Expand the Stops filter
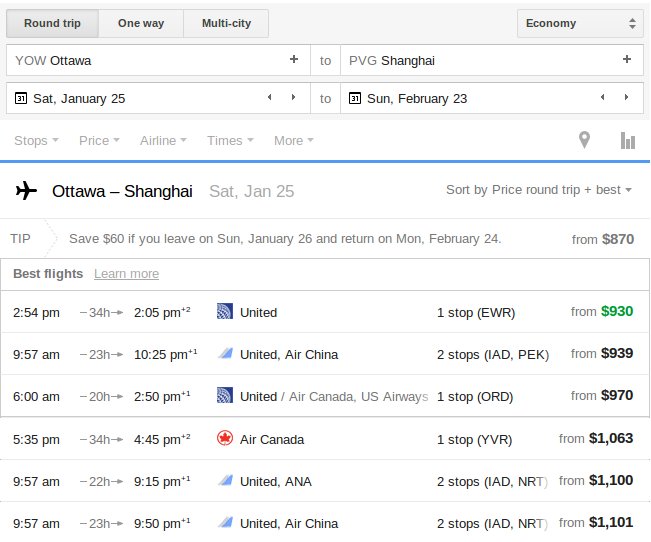 [36, 140]
